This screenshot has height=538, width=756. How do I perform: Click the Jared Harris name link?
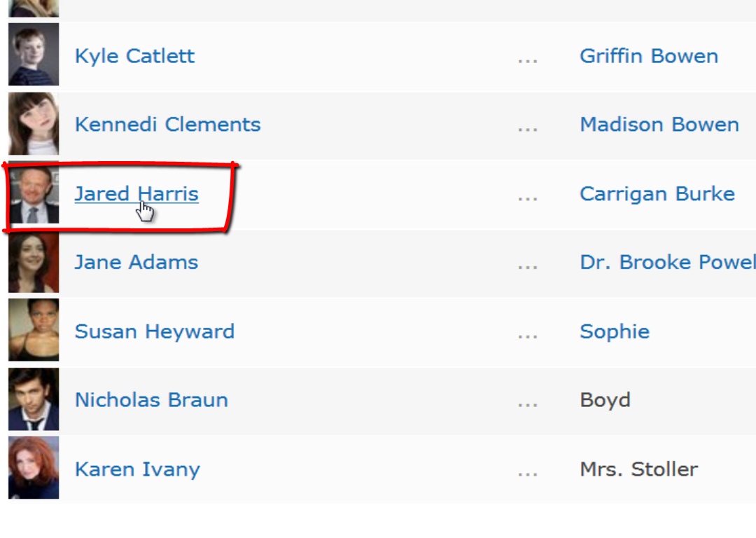tap(136, 193)
